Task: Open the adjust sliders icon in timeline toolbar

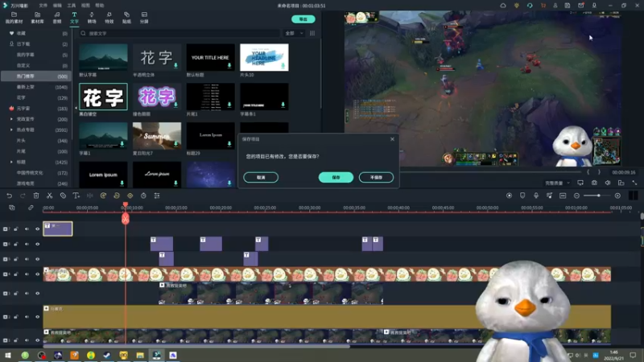Action: pos(157,195)
